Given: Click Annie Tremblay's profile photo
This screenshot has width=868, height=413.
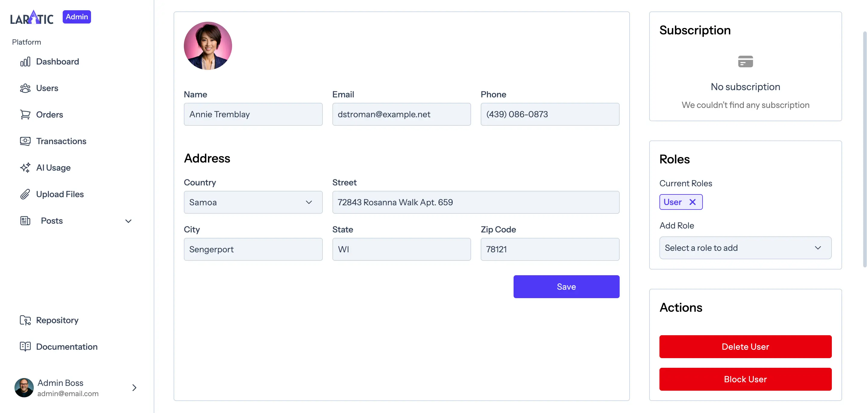Looking at the screenshot, I should coord(208,46).
